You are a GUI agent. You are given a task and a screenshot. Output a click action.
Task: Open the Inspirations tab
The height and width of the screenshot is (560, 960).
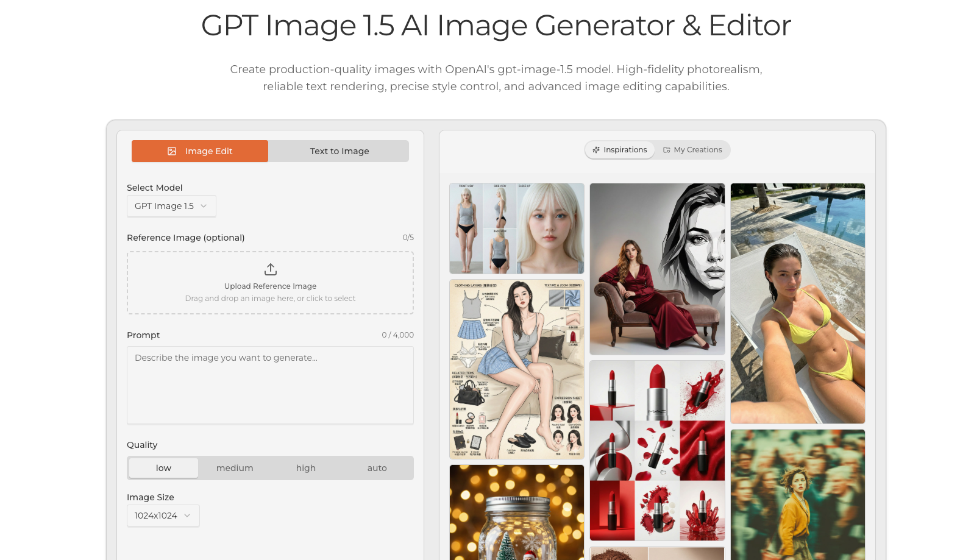click(620, 150)
